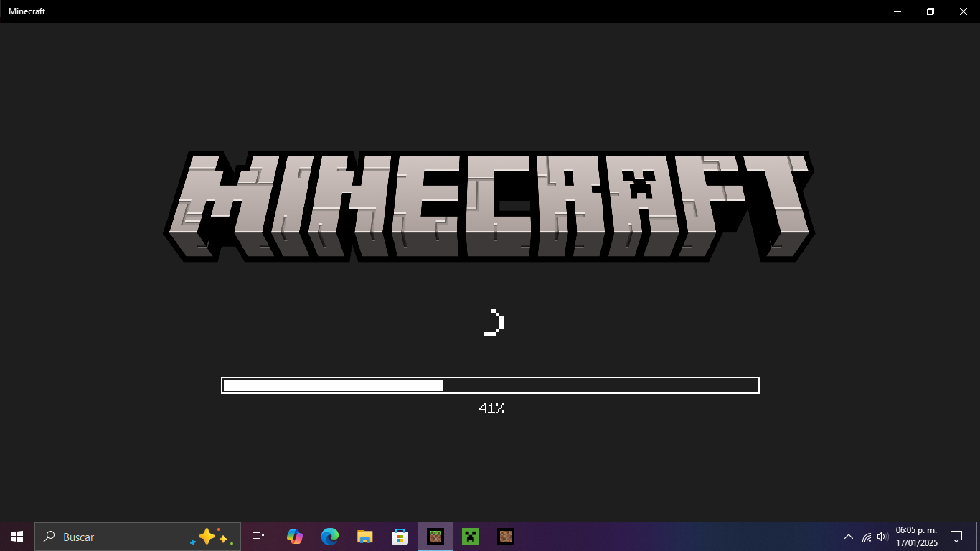Open Microsoft Edge from the taskbar

(329, 537)
